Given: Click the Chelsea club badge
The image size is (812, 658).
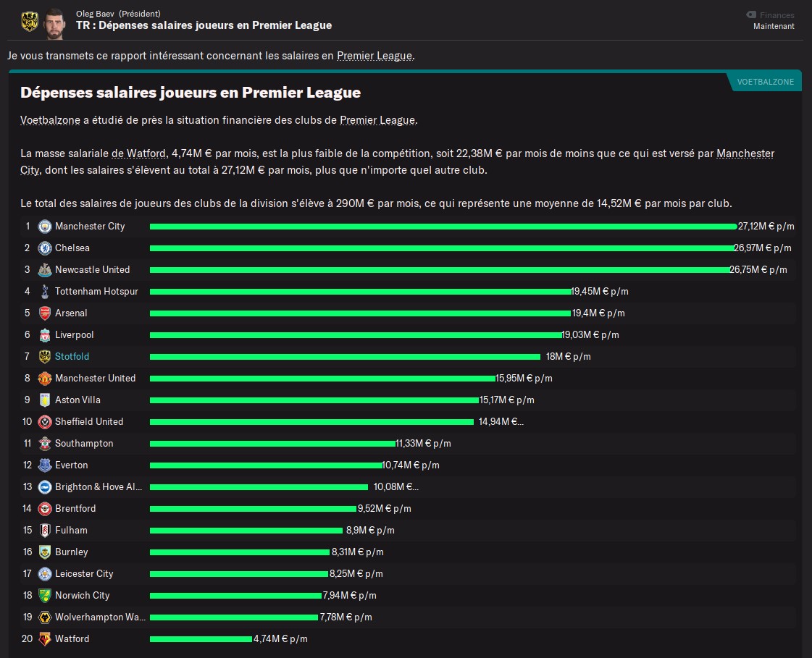Looking at the screenshot, I should click(x=45, y=248).
